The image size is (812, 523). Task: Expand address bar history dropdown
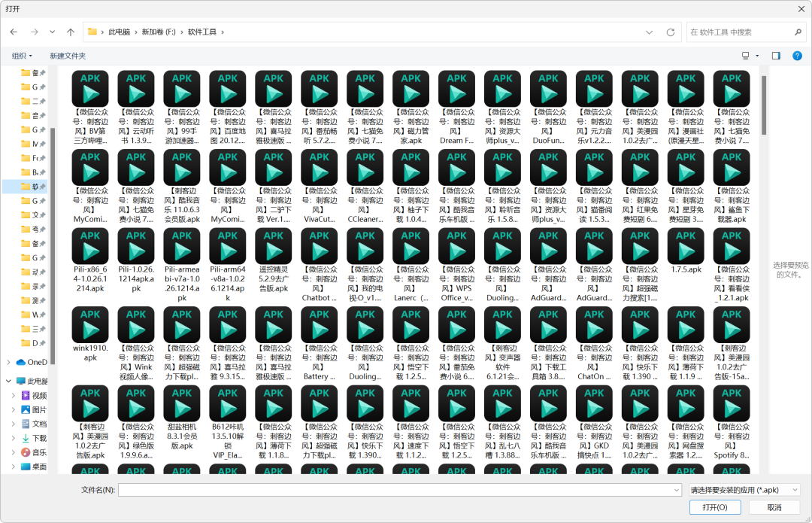650,32
